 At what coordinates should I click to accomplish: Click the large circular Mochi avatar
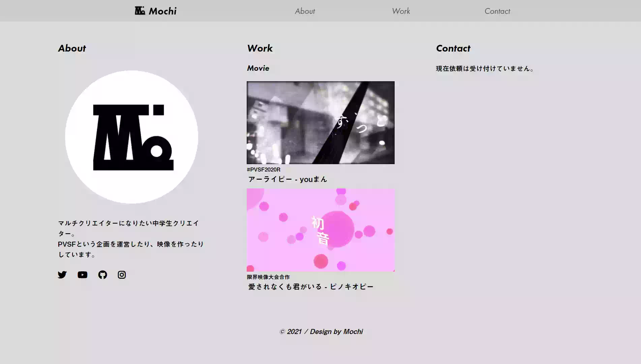132,137
